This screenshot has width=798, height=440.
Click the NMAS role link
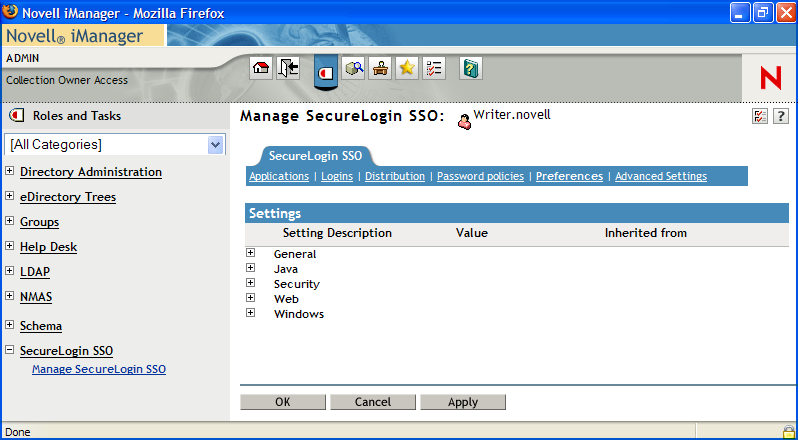click(x=36, y=297)
